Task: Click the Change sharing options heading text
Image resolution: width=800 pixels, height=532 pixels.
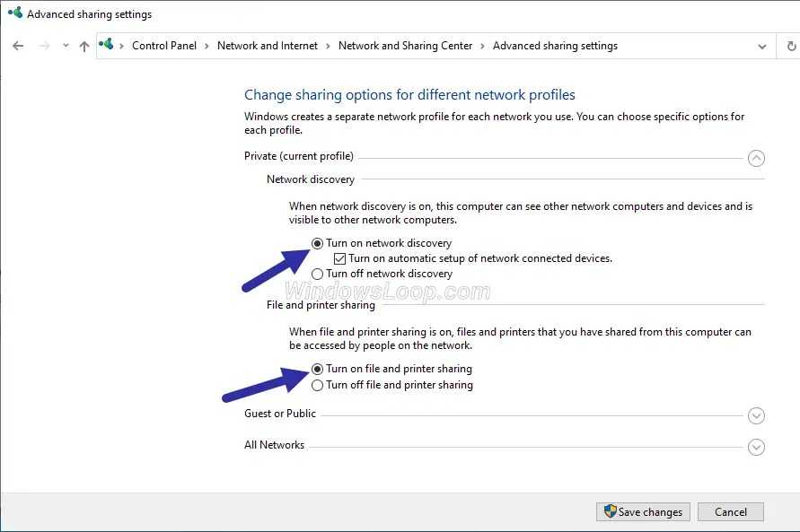Action: pos(409,95)
